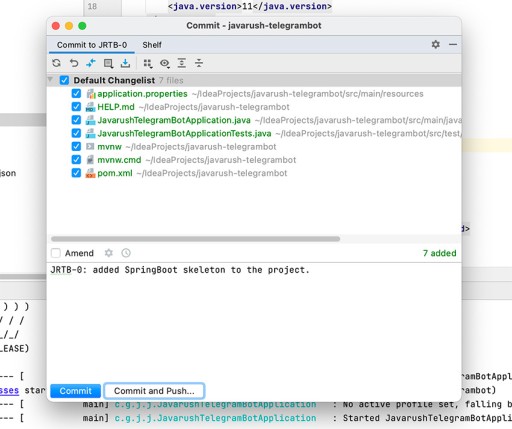Open the View Options eye icon
Screen dimensions: 512x429
pyautogui.click(x=165, y=63)
